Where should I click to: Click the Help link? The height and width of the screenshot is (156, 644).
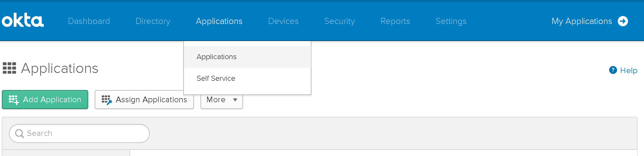point(628,70)
